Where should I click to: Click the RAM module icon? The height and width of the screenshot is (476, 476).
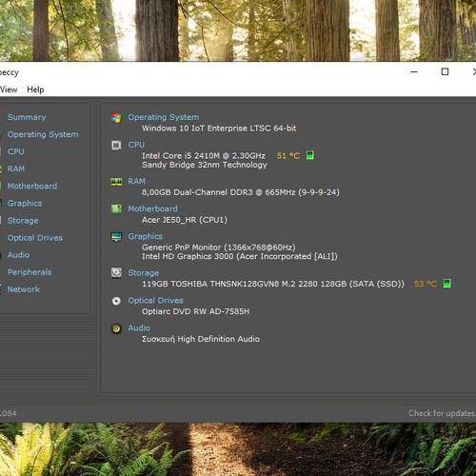coord(116,182)
